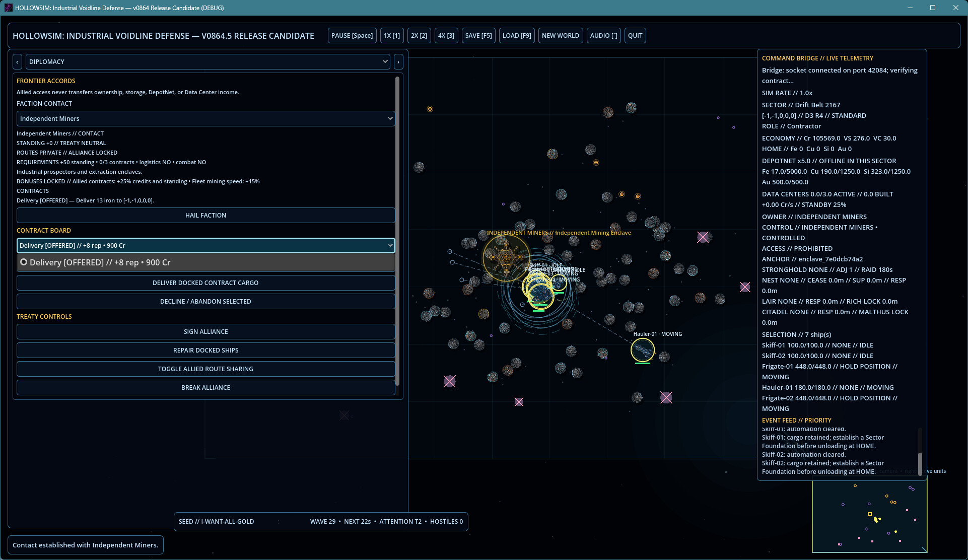The image size is (968, 560).
Task: Open the DIPLOMACY panel dropdown
Action: [x=208, y=62]
